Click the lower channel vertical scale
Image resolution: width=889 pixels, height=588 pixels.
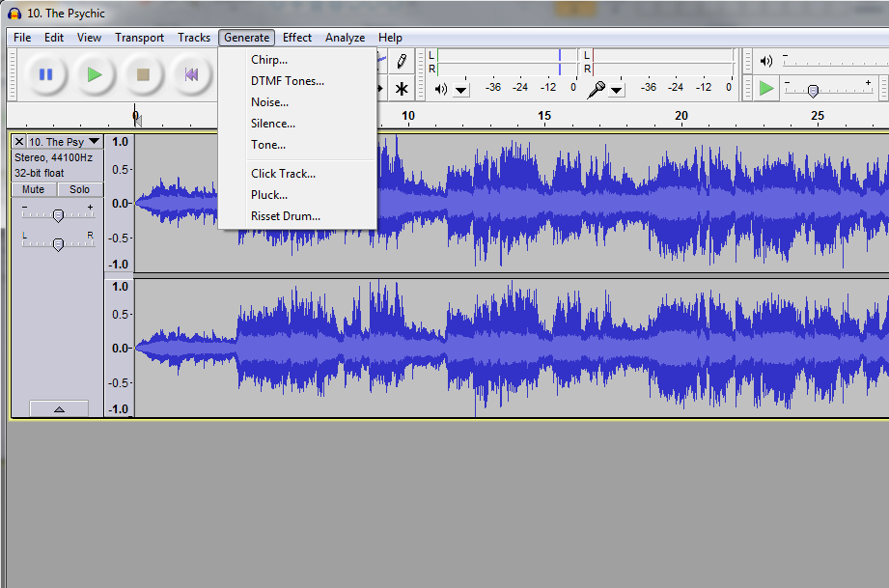coord(119,348)
